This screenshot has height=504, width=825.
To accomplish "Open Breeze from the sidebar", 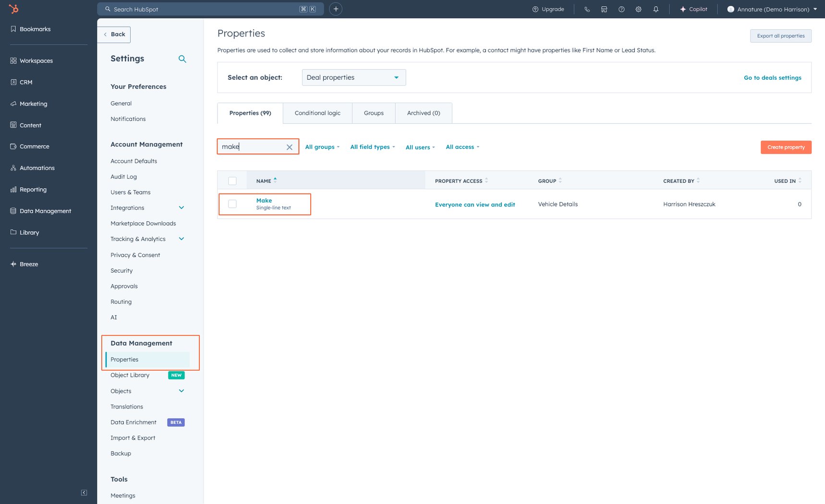I will (x=29, y=264).
